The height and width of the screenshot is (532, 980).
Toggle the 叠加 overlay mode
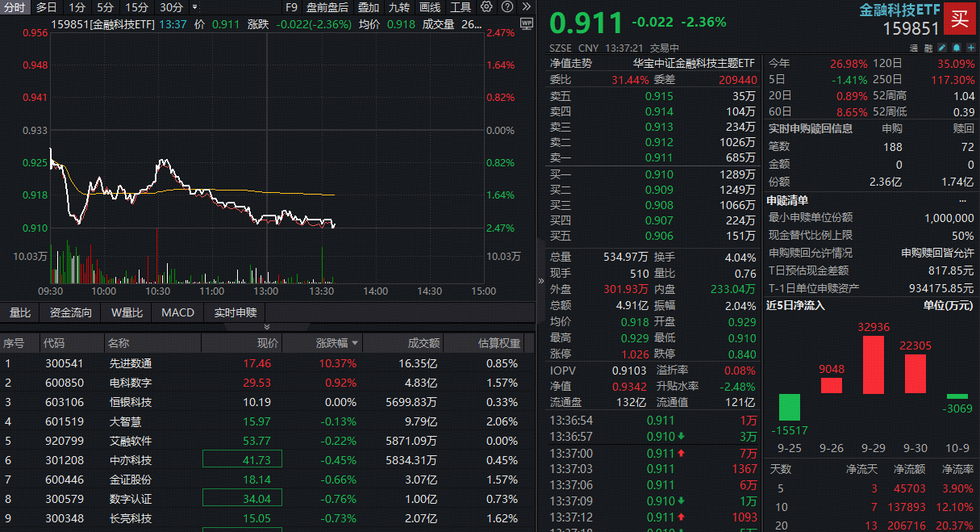coord(366,6)
